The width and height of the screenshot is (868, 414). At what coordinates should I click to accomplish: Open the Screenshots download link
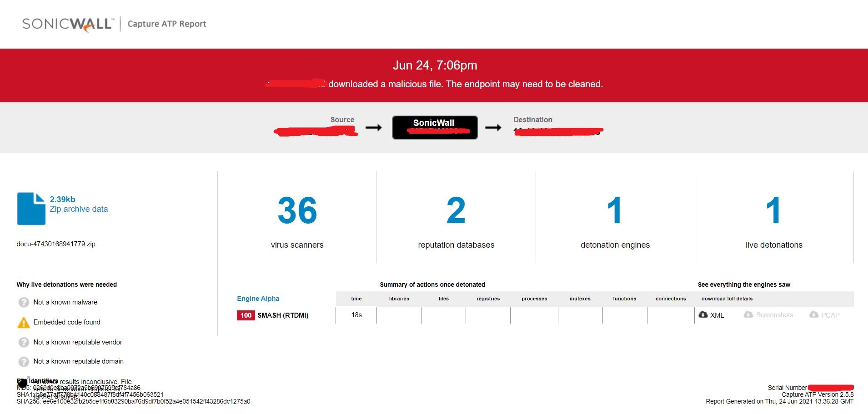774,315
